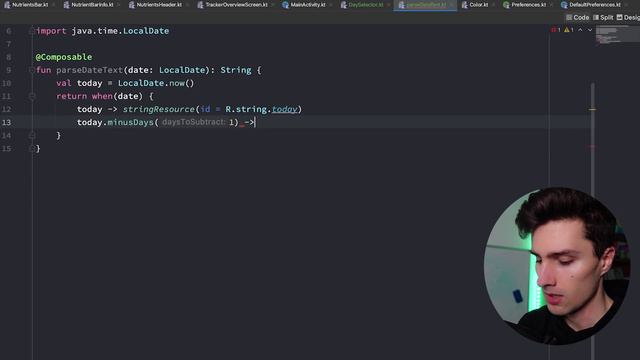
Task: Click the daysToSubtract parameter hint
Action: click(x=193, y=122)
